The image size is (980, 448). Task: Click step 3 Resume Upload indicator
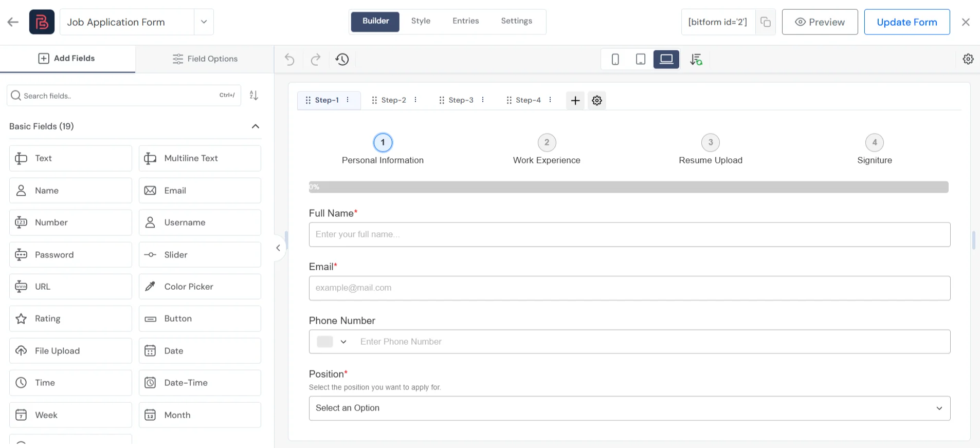coord(711,143)
